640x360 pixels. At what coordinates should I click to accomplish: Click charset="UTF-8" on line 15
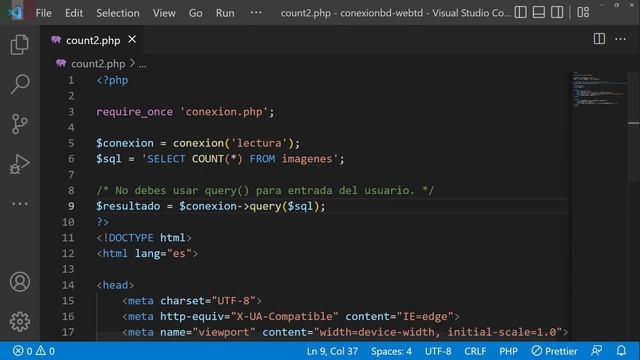pos(208,301)
